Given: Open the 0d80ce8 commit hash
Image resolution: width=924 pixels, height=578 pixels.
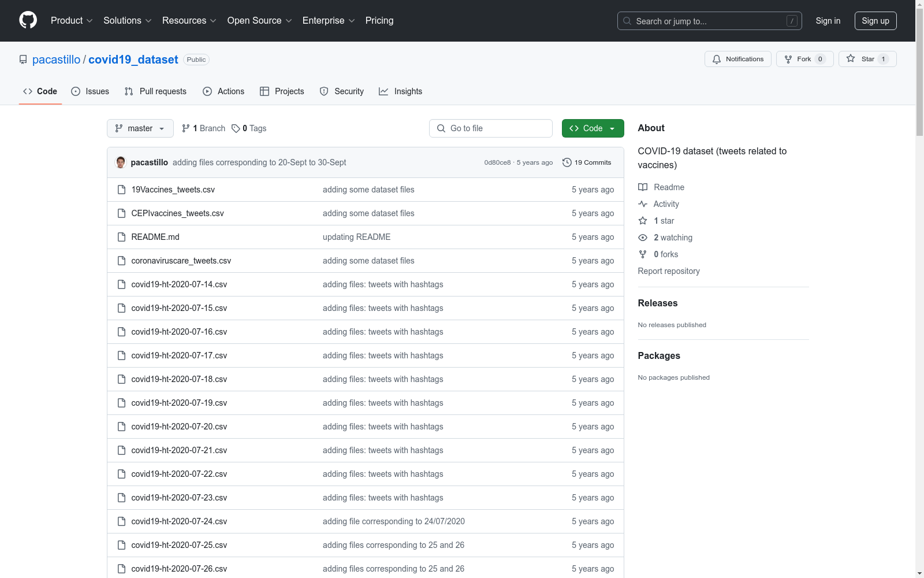Looking at the screenshot, I should [x=498, y=162].
